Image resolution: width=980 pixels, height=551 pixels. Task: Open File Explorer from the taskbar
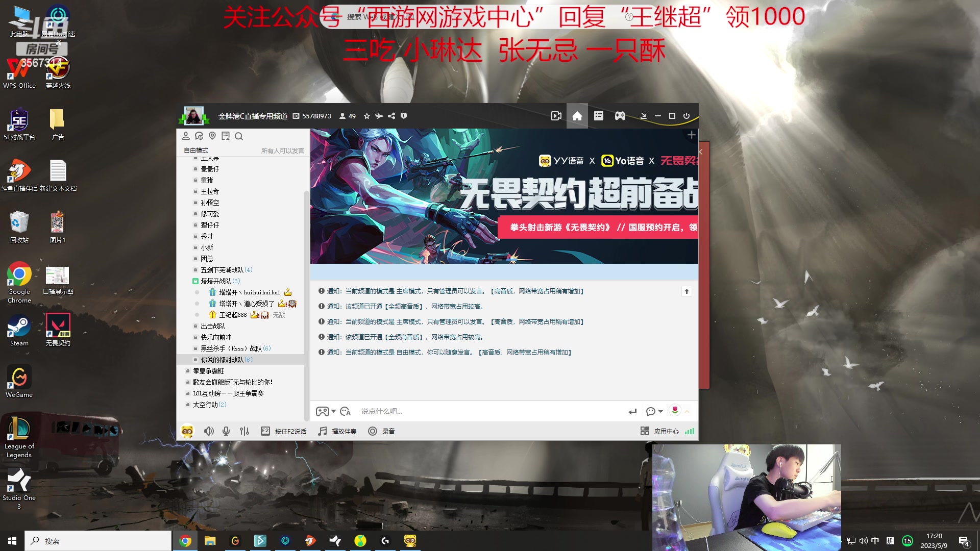pyautogui.click(x=210, y=541)
